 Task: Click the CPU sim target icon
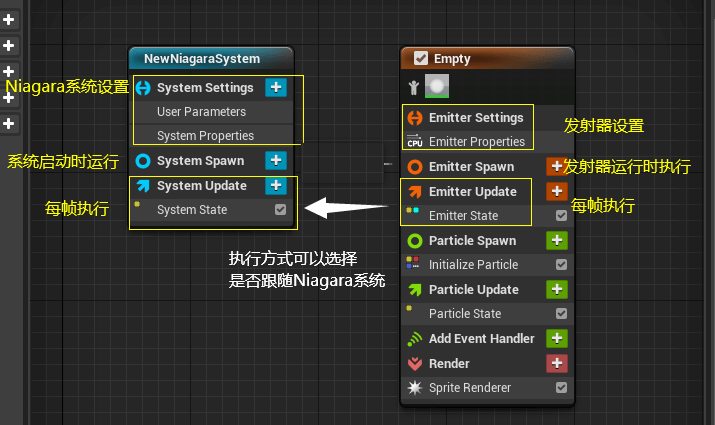pyautogui.click(x=414, y=141)
